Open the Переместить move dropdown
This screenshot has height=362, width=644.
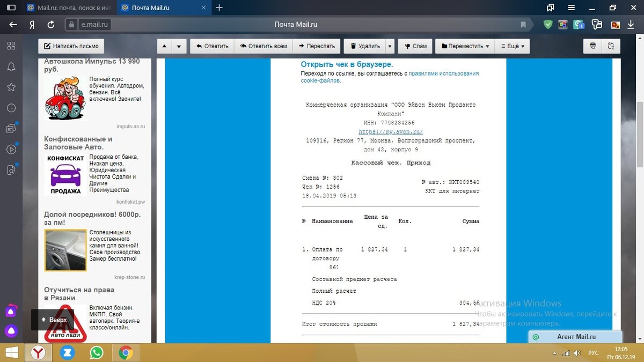coord(465,46)
